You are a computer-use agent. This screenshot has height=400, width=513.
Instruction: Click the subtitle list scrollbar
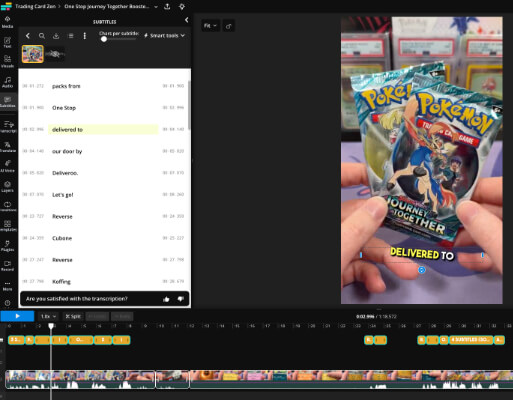pyautogui.click(x=189, y=105)
